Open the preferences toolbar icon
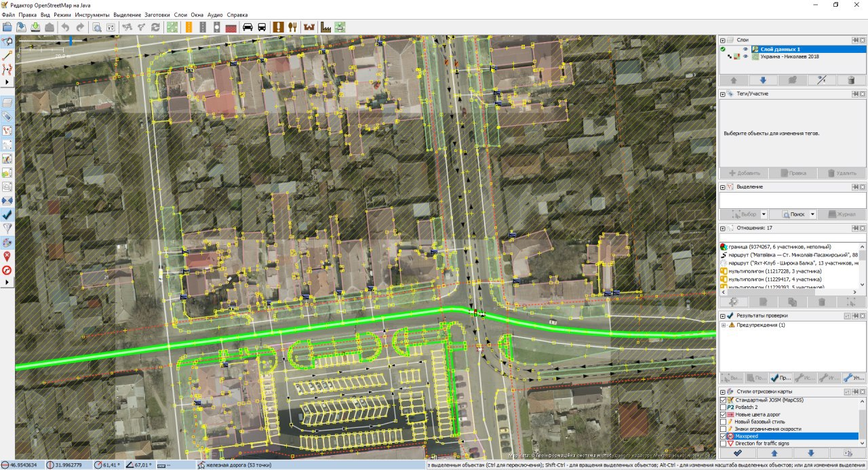 pos(111,27)
